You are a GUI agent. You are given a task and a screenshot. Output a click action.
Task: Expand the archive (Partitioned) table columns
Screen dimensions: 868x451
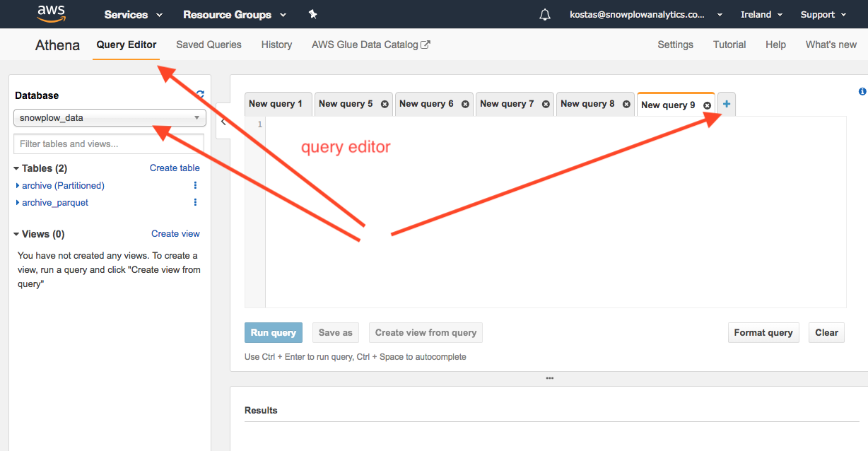[18, 185]
